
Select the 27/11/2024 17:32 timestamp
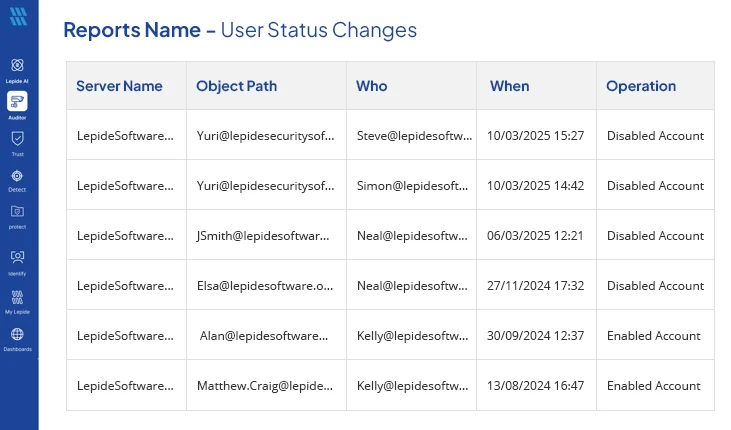536,286
